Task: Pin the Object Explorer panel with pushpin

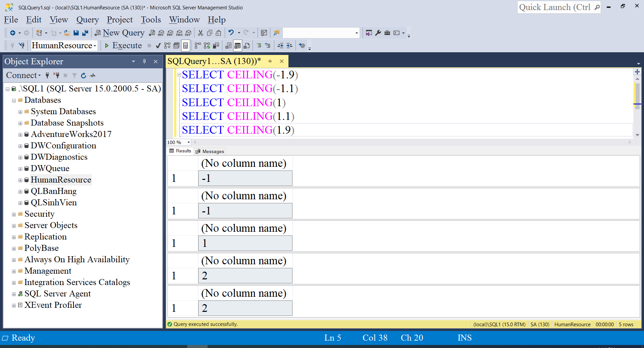Action: (144, 62)
